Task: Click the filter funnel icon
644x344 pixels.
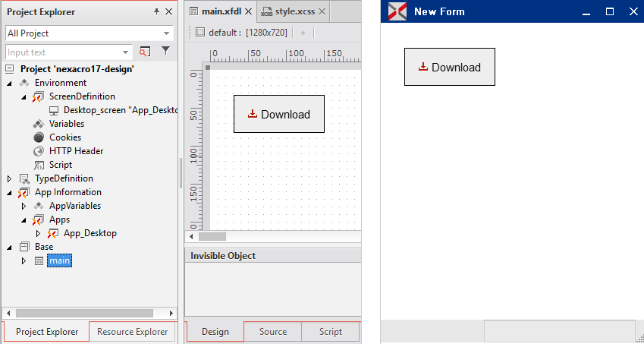Action: [x=165, y=51]
